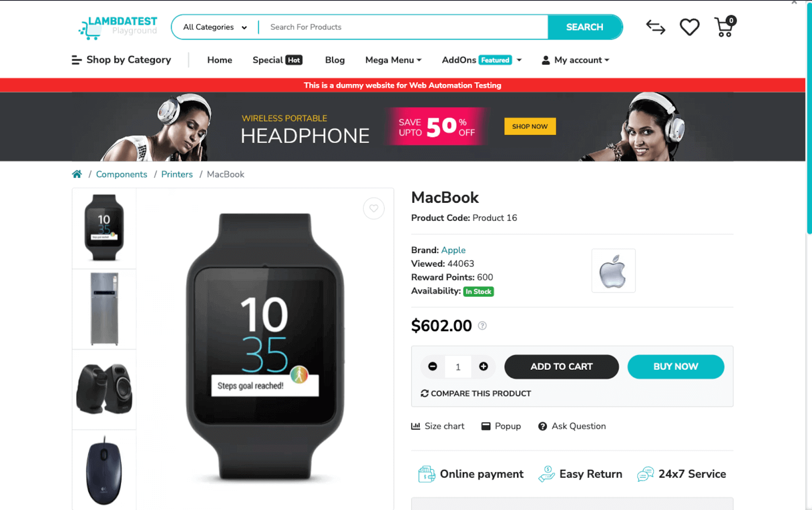Viewport: 812px width, 510px height.
Task: Go to the Blog menu item
Action: (x=335, y=60)
